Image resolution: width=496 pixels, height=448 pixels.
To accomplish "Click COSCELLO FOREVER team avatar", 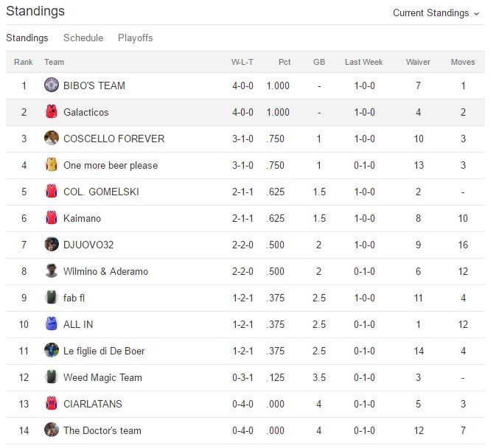I will pyautogui.click(x=52, y=139).
